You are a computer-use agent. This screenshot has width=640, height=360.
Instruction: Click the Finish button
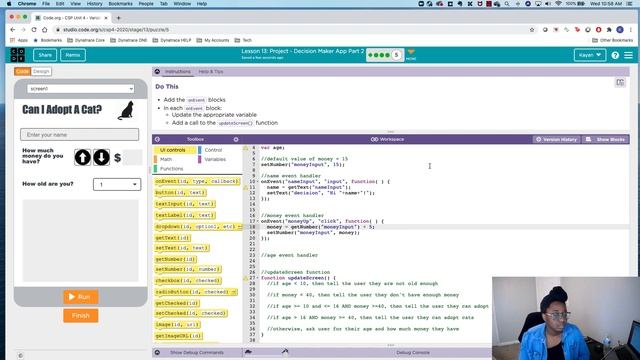click(81, 316)
